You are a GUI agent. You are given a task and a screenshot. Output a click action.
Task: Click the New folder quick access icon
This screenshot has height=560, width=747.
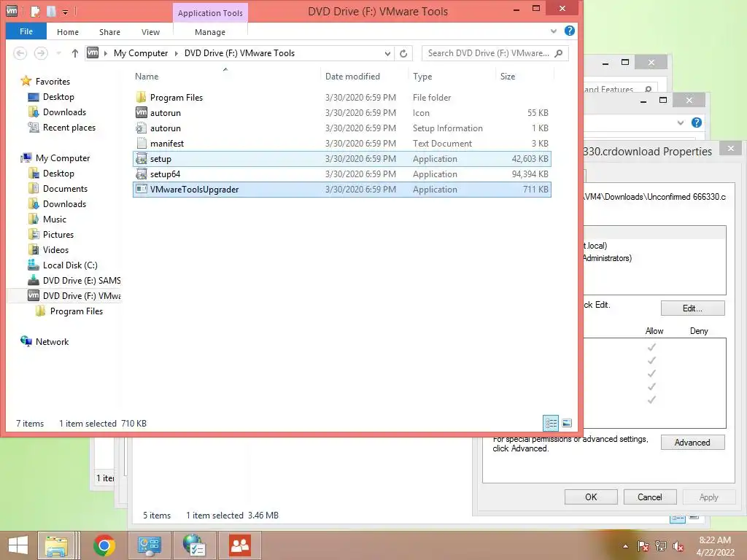[x=52, y=11]
